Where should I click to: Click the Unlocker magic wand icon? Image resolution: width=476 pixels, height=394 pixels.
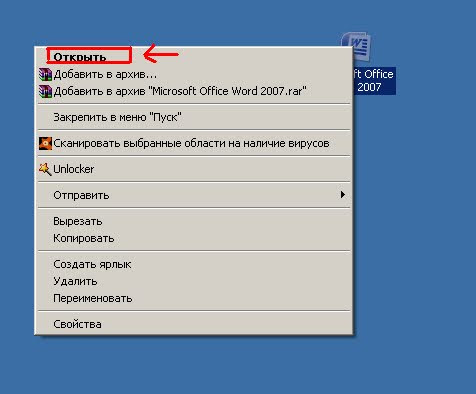[45, 169]
